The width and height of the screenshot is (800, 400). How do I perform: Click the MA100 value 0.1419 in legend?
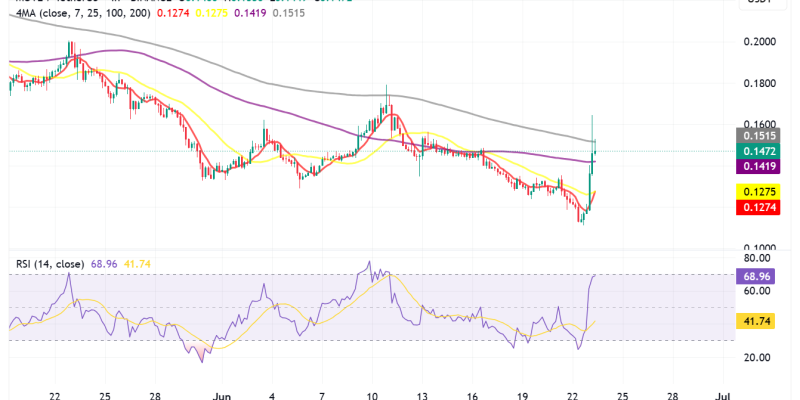[249, 14]
